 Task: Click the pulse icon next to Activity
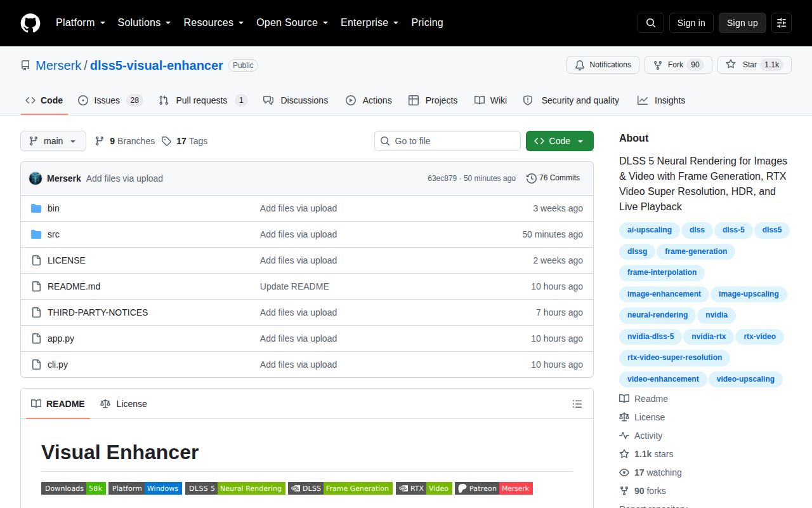(624, 436)
